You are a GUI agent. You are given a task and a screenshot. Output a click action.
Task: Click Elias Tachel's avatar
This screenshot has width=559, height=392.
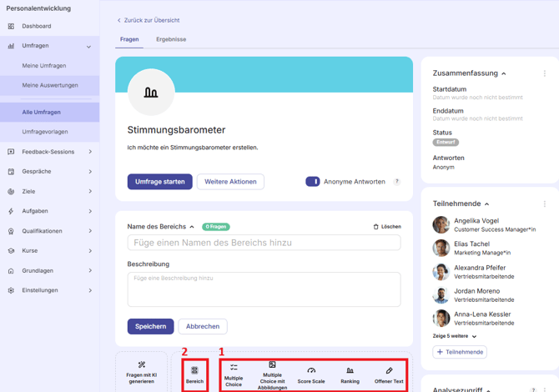pyautogui.click(x=441, y=248)
